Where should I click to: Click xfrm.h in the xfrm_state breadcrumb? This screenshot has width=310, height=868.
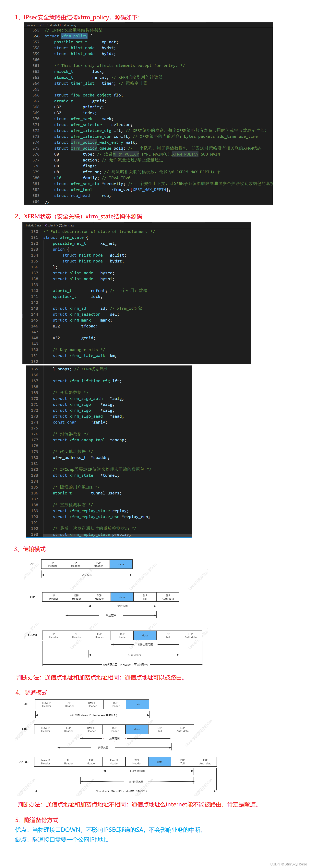coord(52,225)
